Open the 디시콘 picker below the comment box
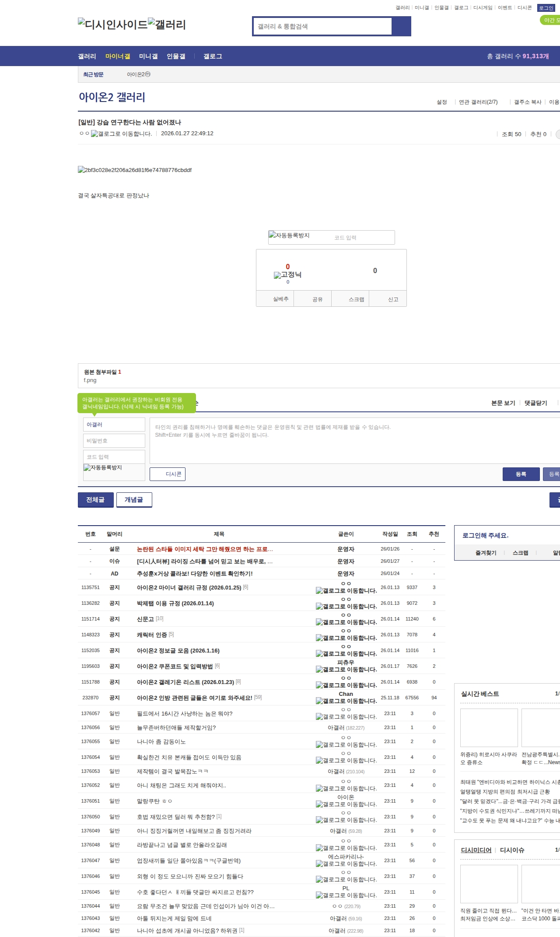The width and height of the screenshot is (560, 937). pos(168,474)
